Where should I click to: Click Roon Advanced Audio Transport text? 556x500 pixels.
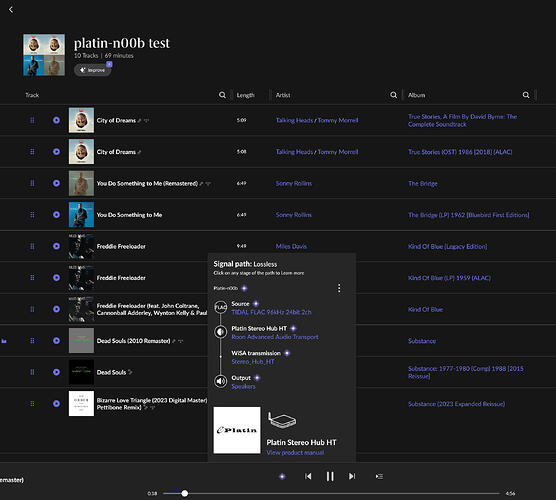[275, 337]
